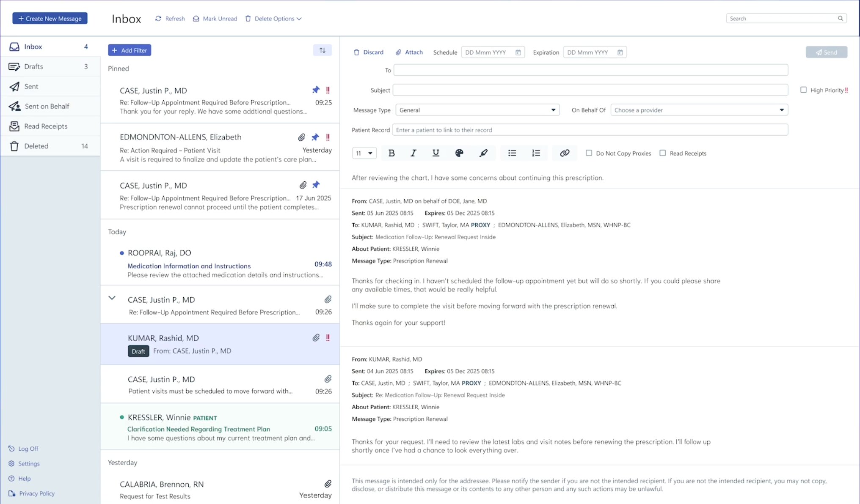Enable Read Receipts checkbox
Image resolution: width=860 pixels, height=504 pixels.
(x=663, y=153)
